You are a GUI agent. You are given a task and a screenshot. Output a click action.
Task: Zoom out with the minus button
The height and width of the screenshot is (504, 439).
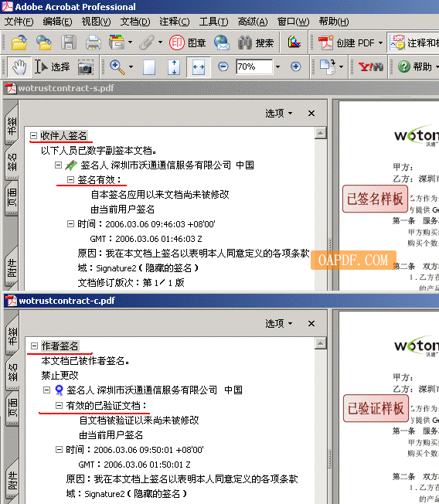pos(223,66)
